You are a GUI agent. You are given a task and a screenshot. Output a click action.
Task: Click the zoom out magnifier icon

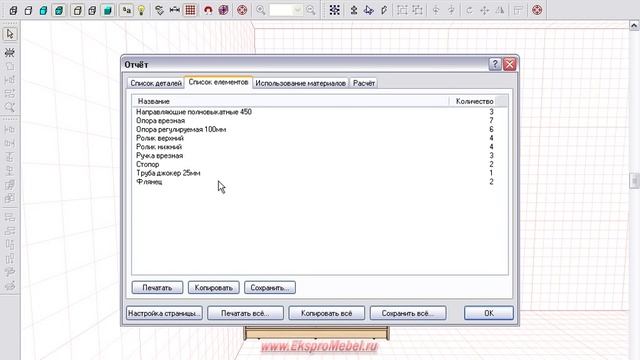pyautogui.click(x=311, y=10)
